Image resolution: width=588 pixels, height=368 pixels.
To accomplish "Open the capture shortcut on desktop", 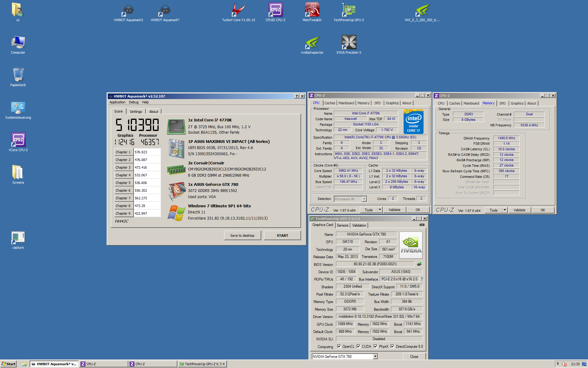I will (x=18, y=240).
